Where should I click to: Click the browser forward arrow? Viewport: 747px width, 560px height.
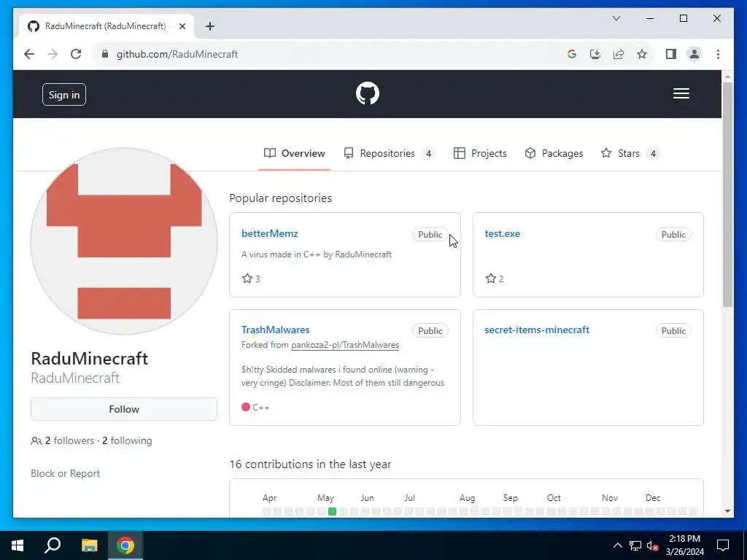53,54
